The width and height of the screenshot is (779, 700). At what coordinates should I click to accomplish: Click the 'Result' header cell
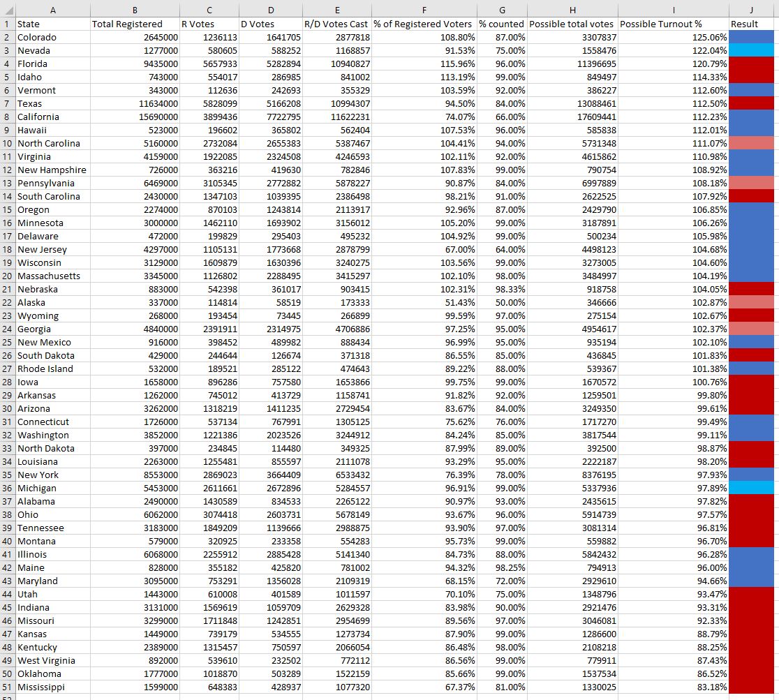[x=753, y=24]
